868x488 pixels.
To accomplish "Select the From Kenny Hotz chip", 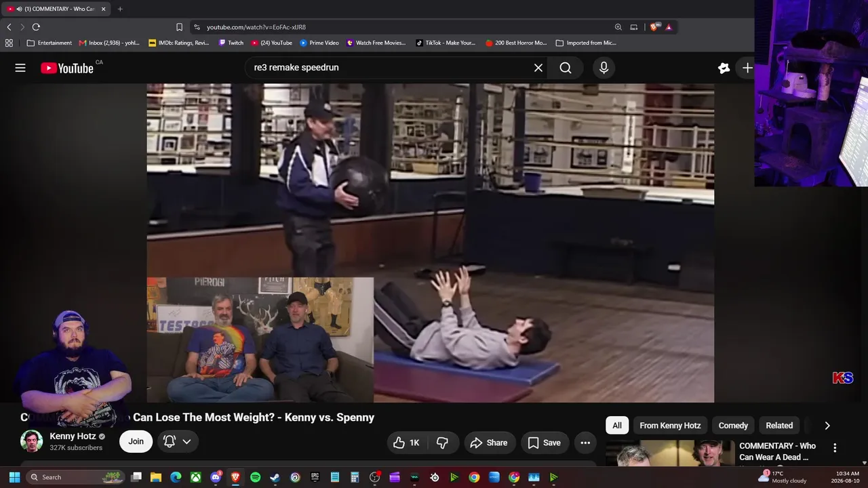I will 670,426.
